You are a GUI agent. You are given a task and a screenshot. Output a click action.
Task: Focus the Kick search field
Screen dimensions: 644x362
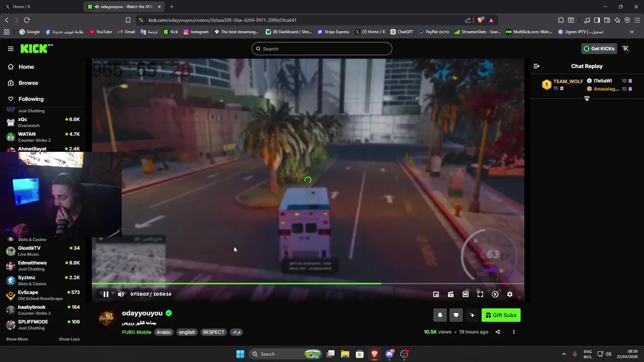coord(322,49)
